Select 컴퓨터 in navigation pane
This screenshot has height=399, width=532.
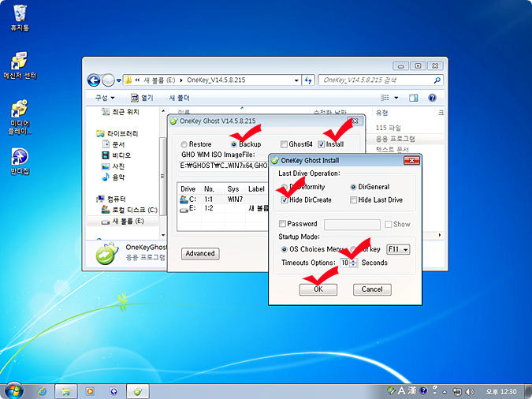pos(111,199)
